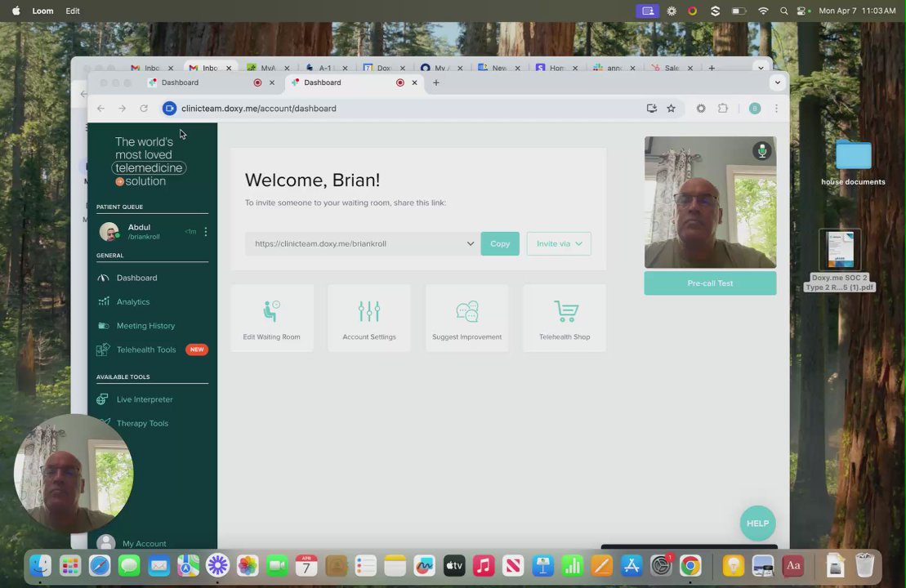
Task: Bookmark this page with the star icon
Action: pos(671,109)
